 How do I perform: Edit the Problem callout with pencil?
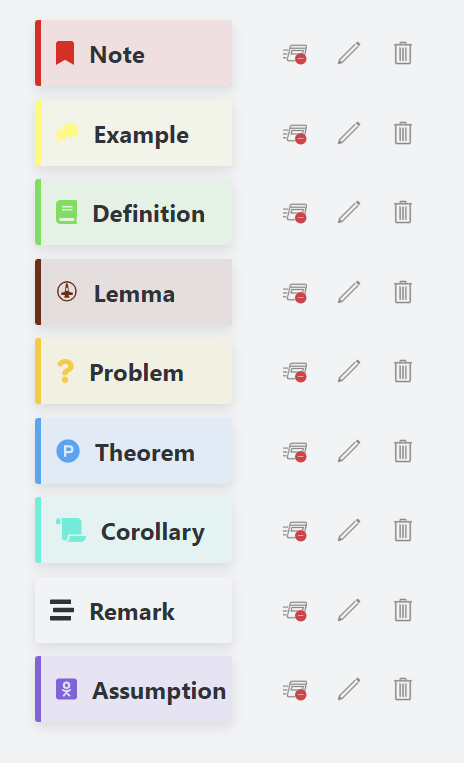tap(349, 371)
